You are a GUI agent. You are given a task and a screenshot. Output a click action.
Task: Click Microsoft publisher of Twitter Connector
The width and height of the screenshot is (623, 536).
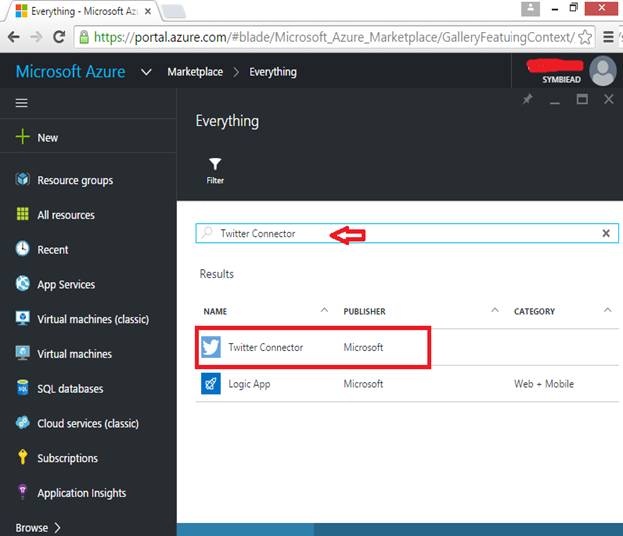coord(363,347)
